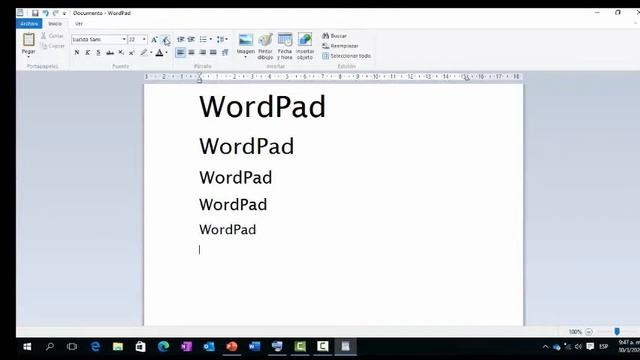Open Task View on the taskbar
Viewport: 640px width, 360px height.
click(x=72, y=347)
